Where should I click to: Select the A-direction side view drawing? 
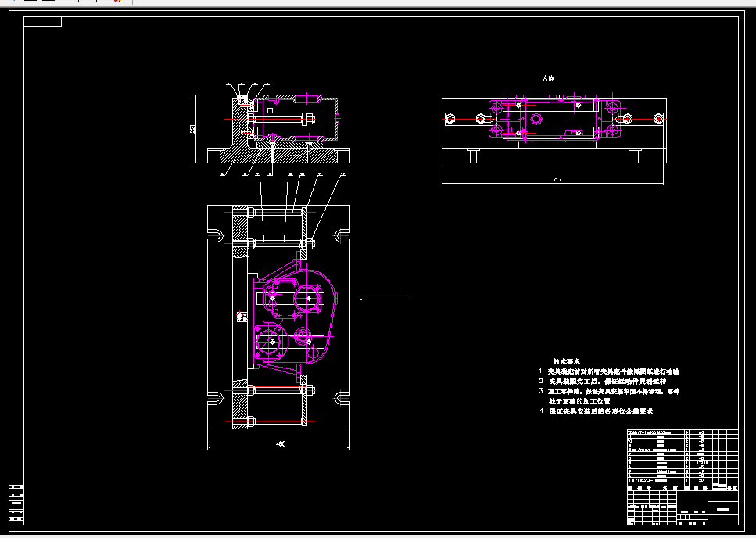click(554, 131)
